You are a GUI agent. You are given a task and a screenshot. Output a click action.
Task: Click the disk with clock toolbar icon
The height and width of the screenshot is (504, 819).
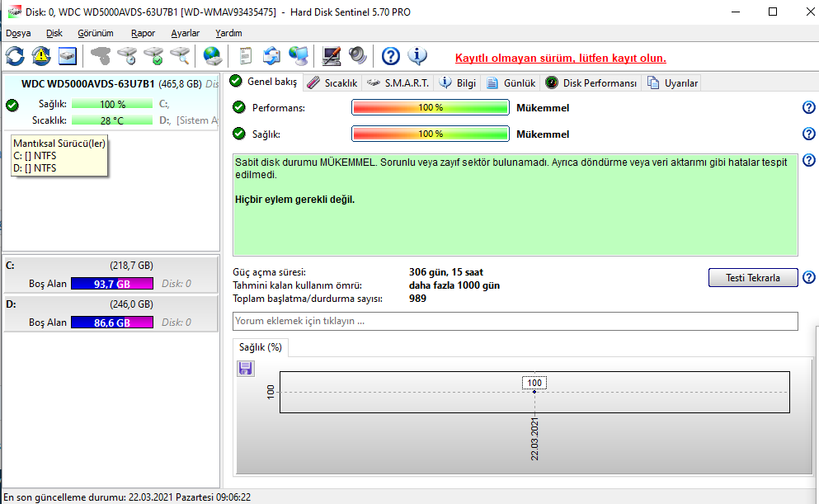click(127, 56)
